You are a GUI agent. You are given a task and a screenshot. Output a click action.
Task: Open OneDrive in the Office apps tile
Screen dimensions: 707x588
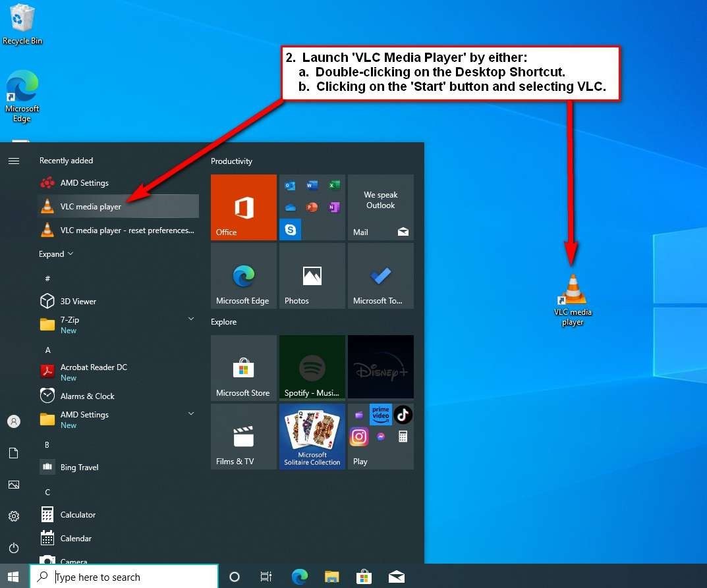290,207
